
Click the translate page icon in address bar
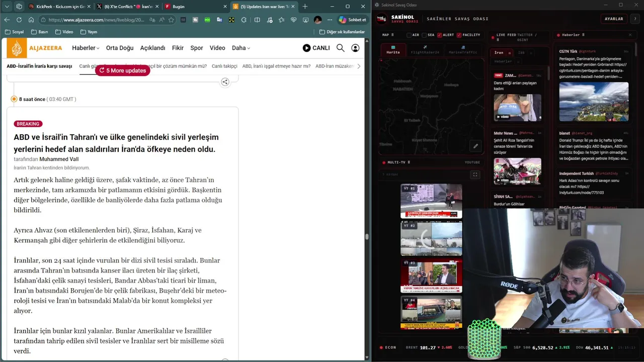click(152, 20)
